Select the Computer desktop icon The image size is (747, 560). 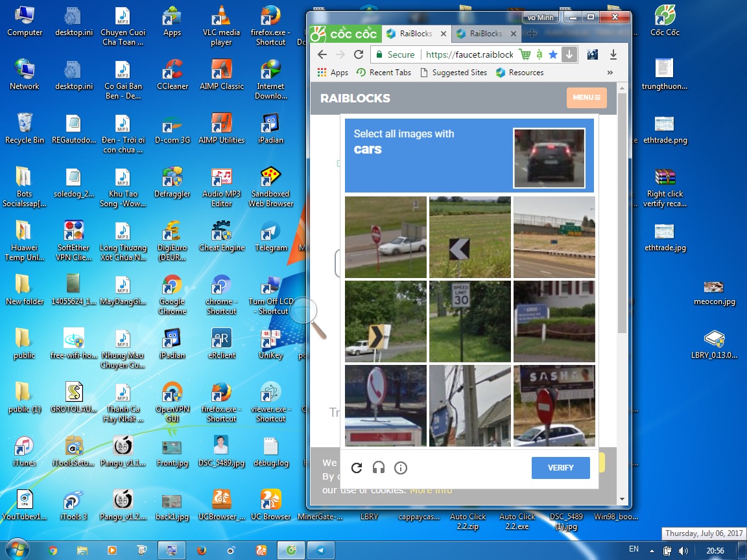24,21
